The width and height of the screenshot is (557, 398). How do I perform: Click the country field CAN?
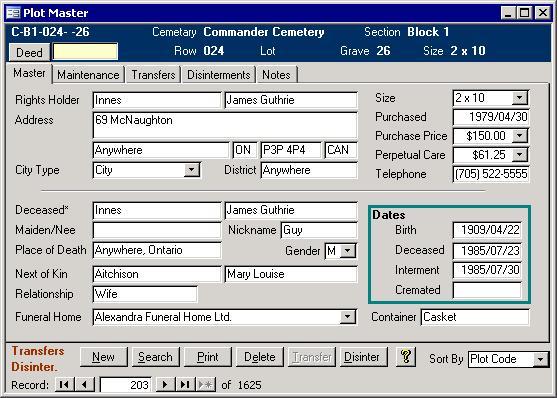tap(341, 150)
